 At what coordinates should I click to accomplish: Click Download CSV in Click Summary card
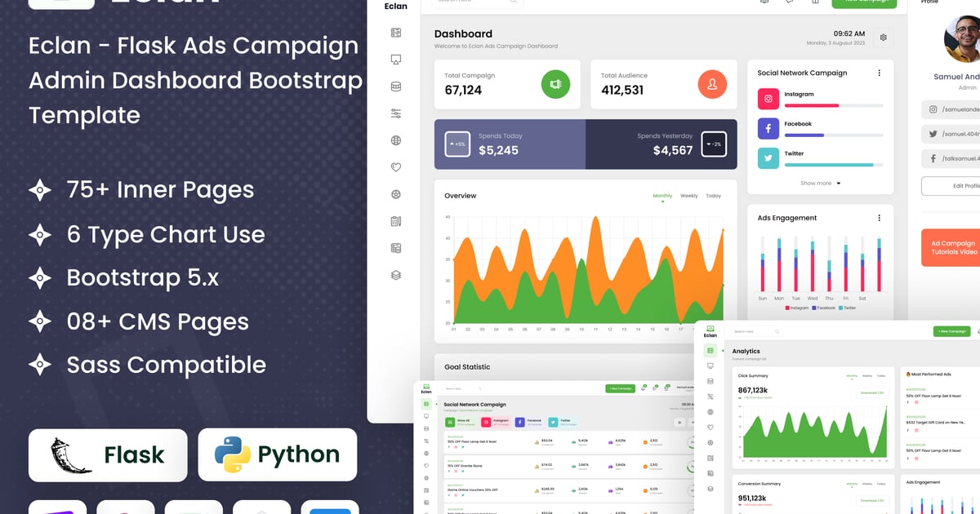872,392
